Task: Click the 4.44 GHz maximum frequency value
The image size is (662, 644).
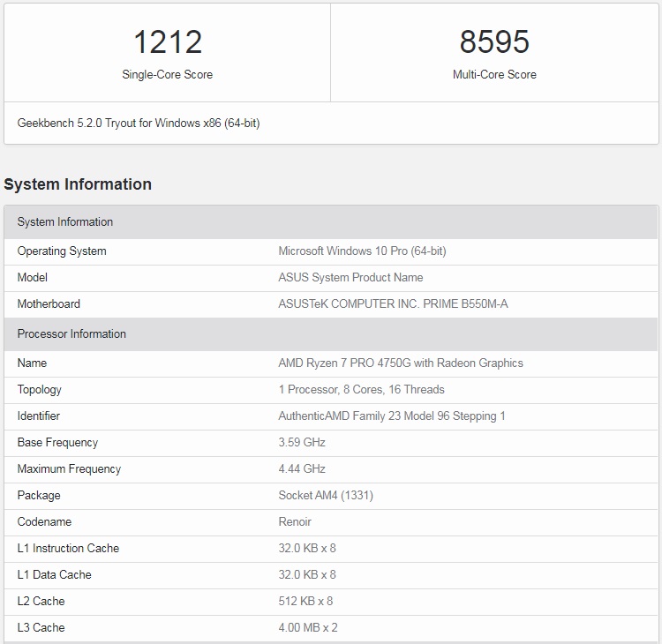Action: [302, 468]
